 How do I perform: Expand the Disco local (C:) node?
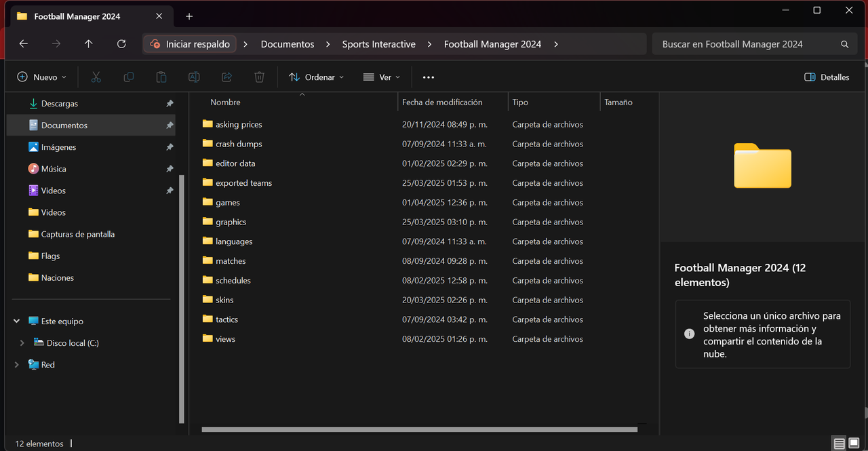point(22,343)
